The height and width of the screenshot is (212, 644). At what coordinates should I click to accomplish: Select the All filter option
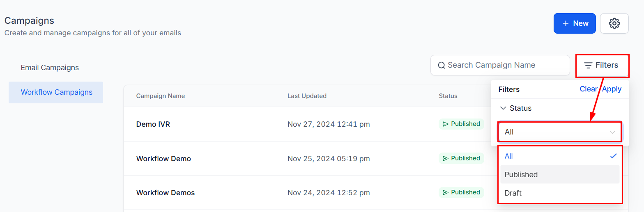tap(509, 156)
